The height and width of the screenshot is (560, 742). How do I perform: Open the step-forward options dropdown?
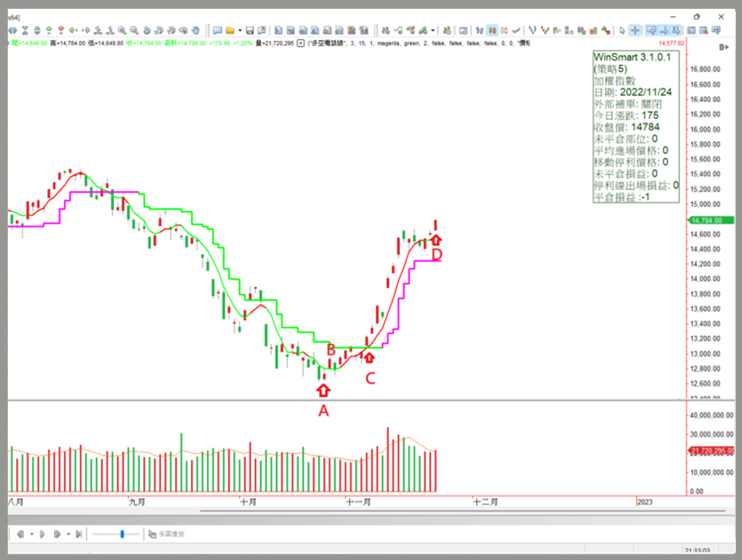(68, 534)
